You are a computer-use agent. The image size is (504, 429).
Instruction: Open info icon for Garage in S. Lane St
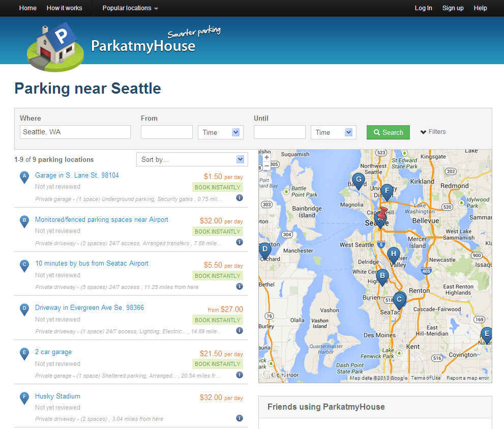coord(240,198)
